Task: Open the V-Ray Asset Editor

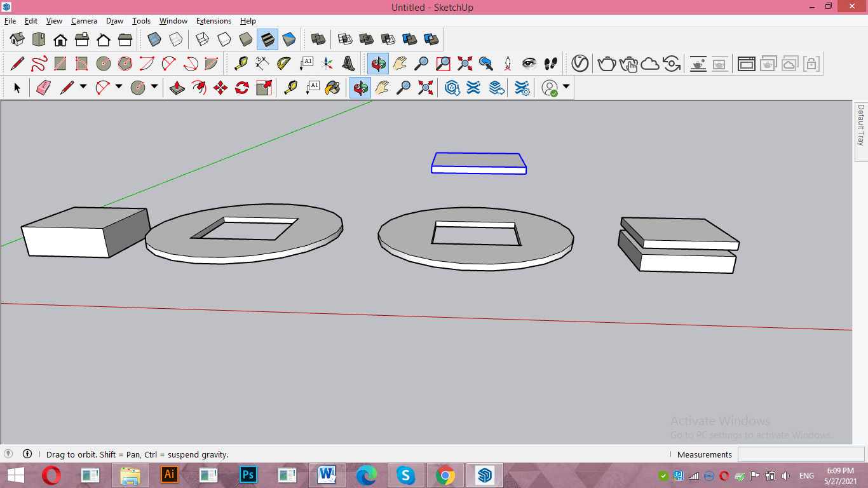Action: point(580,63)
